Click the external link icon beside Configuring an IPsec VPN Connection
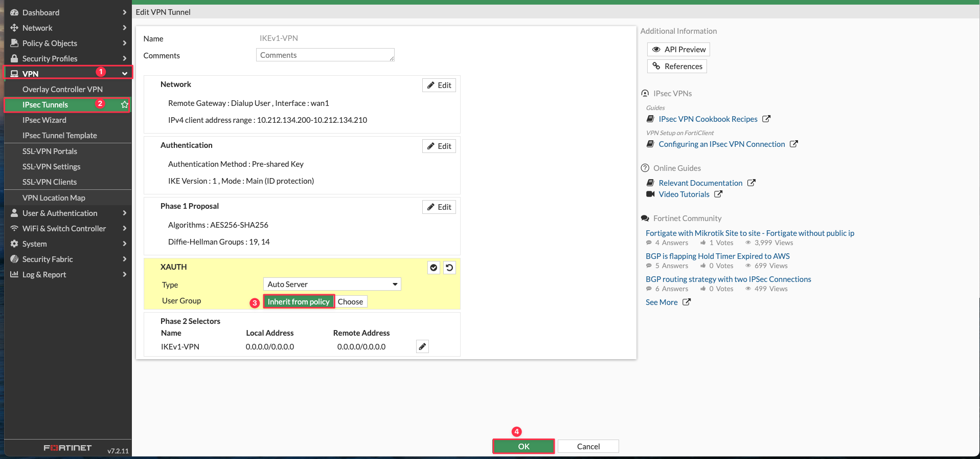This screenshot has width=980, height=459. [x=794, y=144]
